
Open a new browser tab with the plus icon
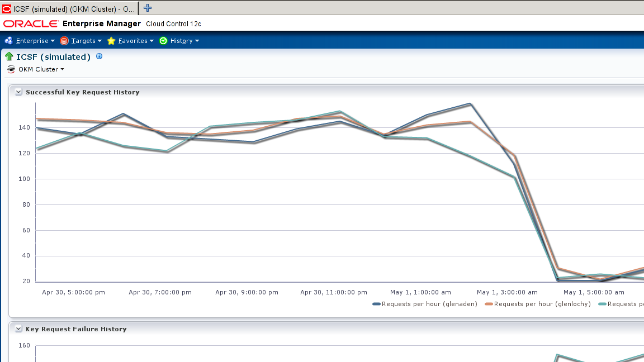148,8
